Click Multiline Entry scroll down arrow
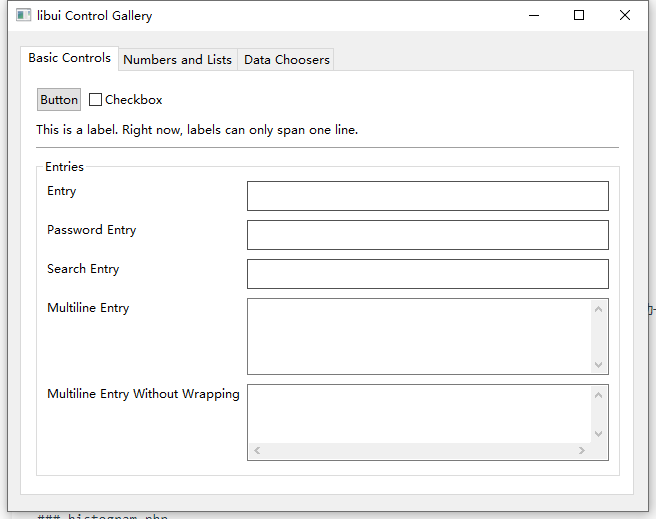The image size is (656, 519). pos(599,365)
